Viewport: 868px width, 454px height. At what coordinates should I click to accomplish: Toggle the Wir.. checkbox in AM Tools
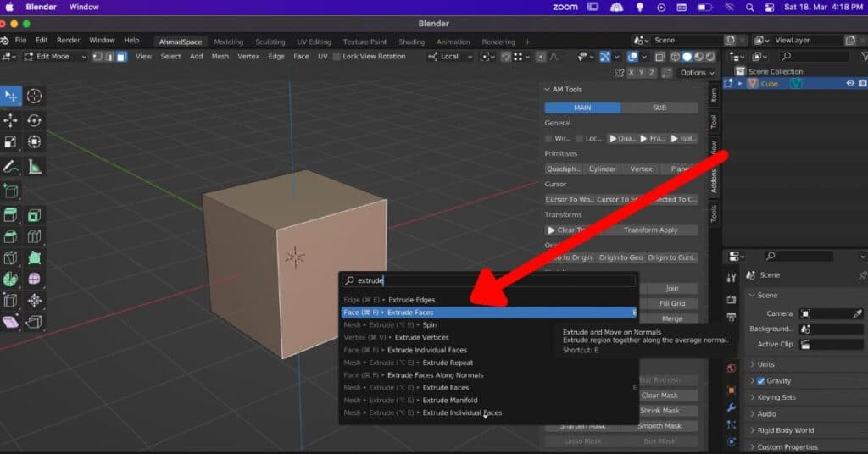548,139
